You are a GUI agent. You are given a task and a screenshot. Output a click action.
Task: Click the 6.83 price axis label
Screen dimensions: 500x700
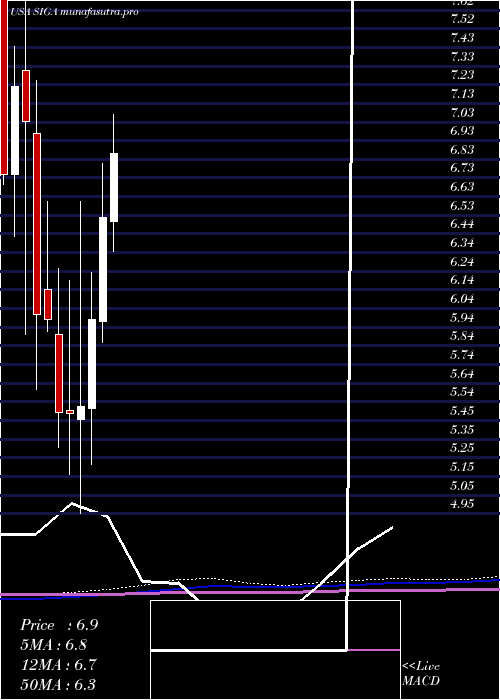coord(462,150)
